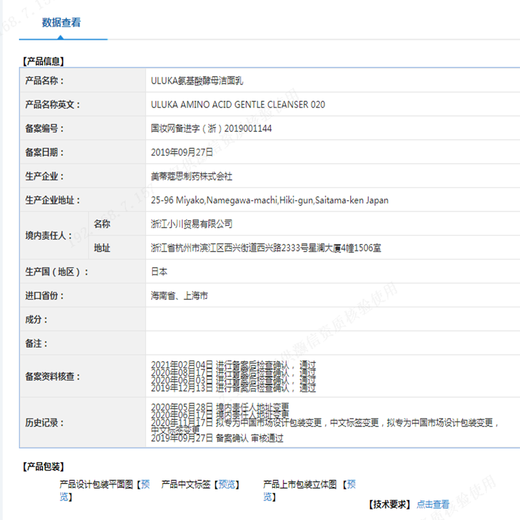Select filing number 国妆网备进字（浙）2019001144

coord(211,128)
